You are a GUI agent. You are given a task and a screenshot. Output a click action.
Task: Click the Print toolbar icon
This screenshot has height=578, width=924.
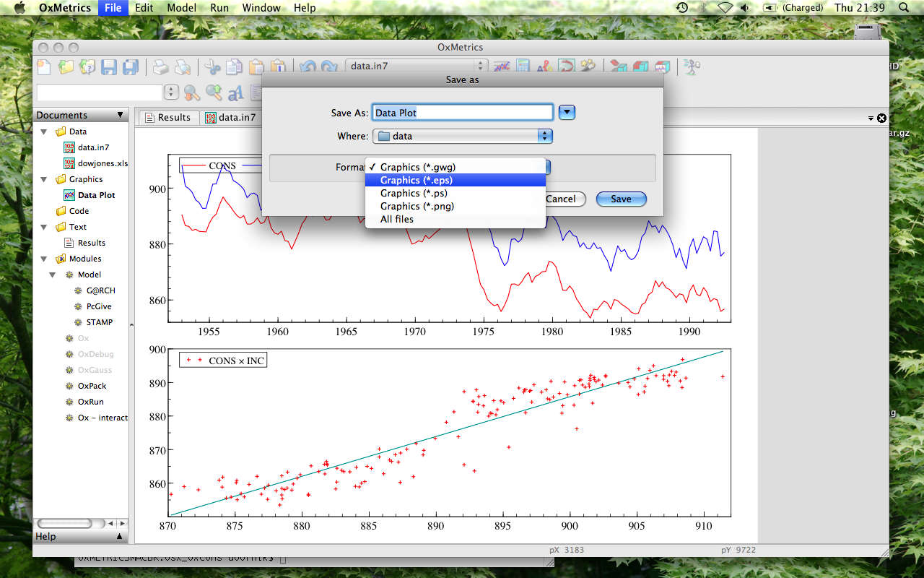pyautogui.click(x=160, y=67)
